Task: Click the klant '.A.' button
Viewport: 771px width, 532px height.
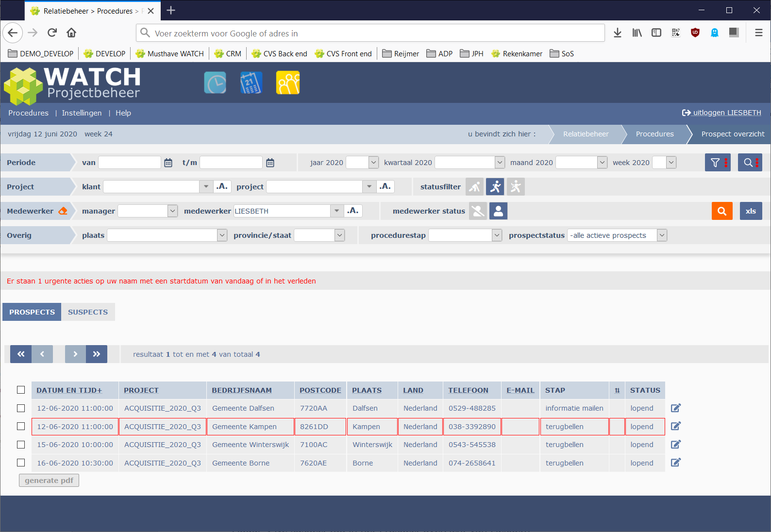Action: tap(222, 186)
